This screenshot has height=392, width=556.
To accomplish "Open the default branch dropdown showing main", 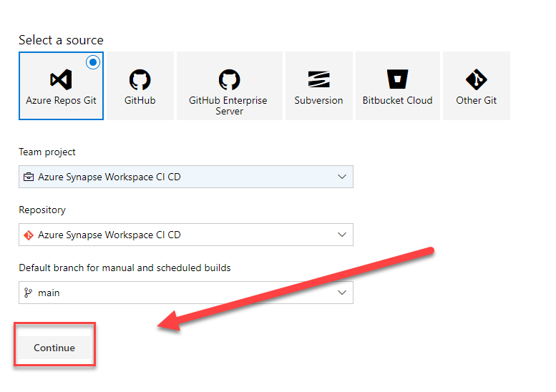I will (186, 293).
